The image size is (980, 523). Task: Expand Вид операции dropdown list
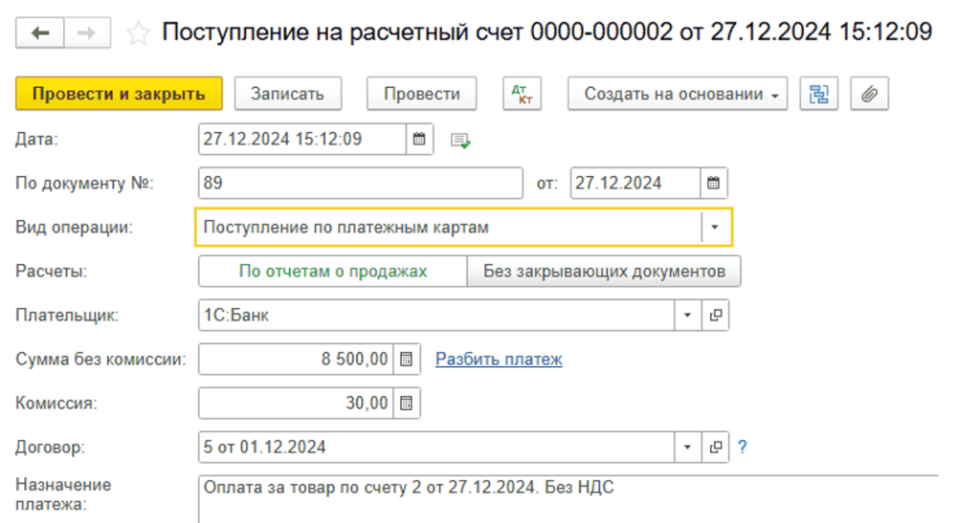tap(716, 229)
